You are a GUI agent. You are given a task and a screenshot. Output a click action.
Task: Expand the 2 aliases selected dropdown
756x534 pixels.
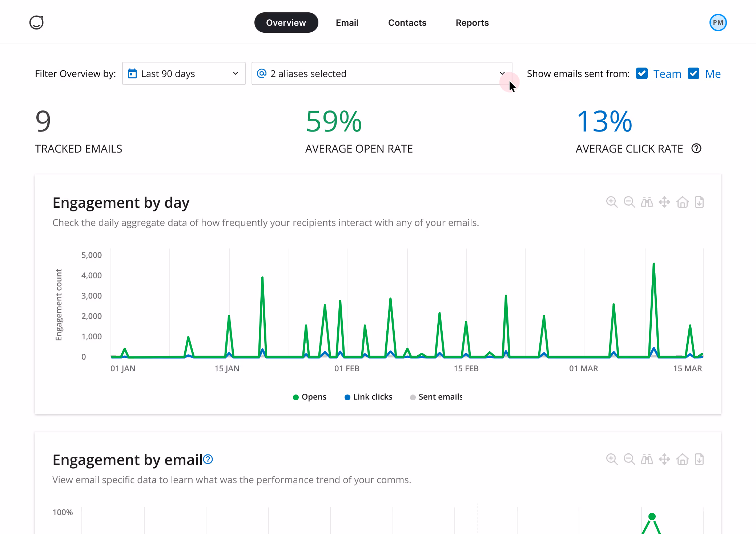click(382, 73)
